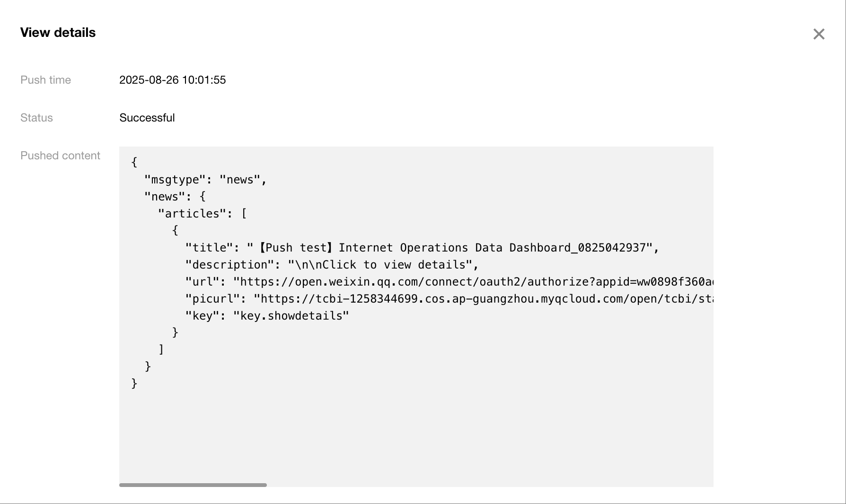Image resolution: width=846 pixels, height=504 pixels.
Task: Click the opening brace on first JSON line
Action: tap(134, 163)
